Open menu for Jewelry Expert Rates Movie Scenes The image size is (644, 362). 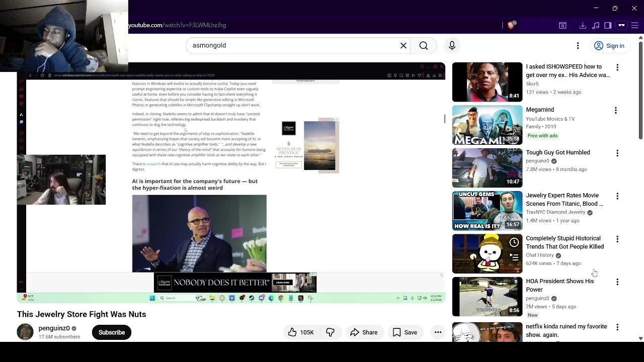(x=617, y=196)
